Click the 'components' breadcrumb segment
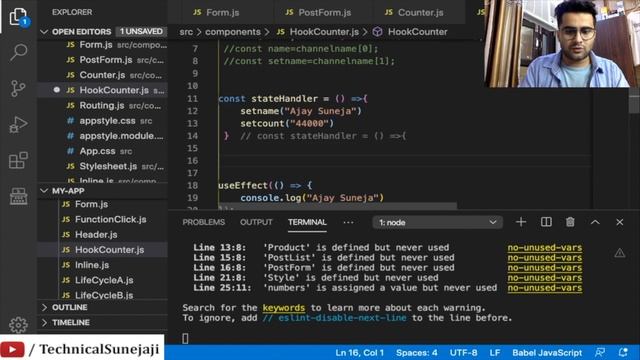 click(233, 32)
